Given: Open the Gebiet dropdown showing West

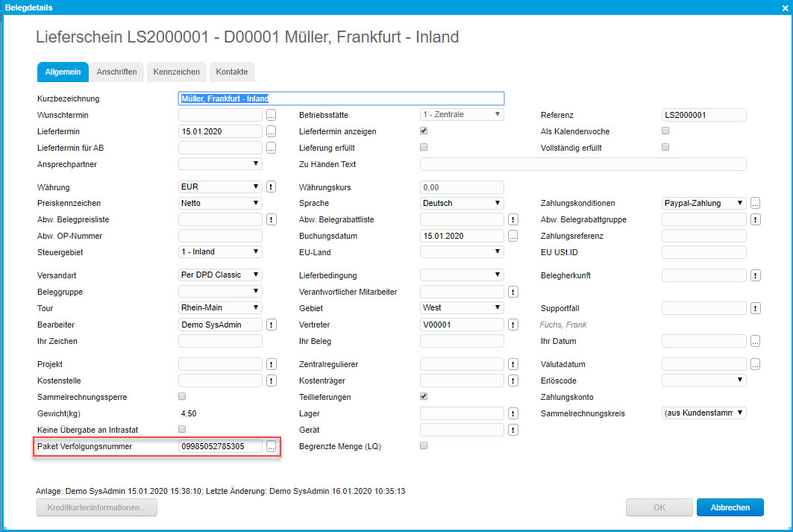Looking at the screenshot, I should tap(462, 307).
